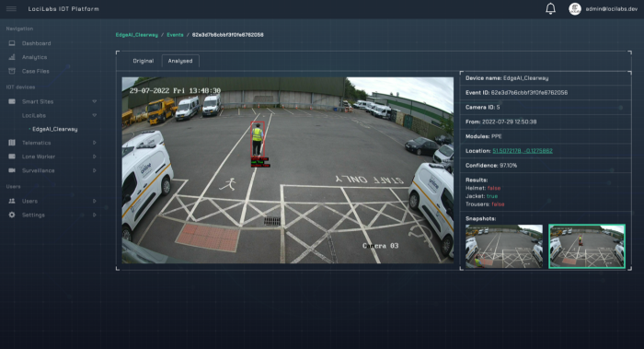Open Lone Worker menu item
This screenshot has width=644, height=349.
[x=39, y=157]
